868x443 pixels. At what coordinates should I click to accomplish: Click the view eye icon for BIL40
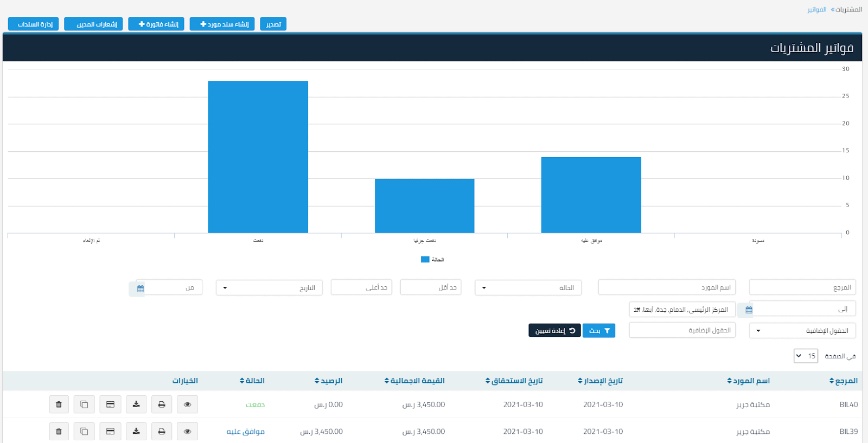[187, 405]
